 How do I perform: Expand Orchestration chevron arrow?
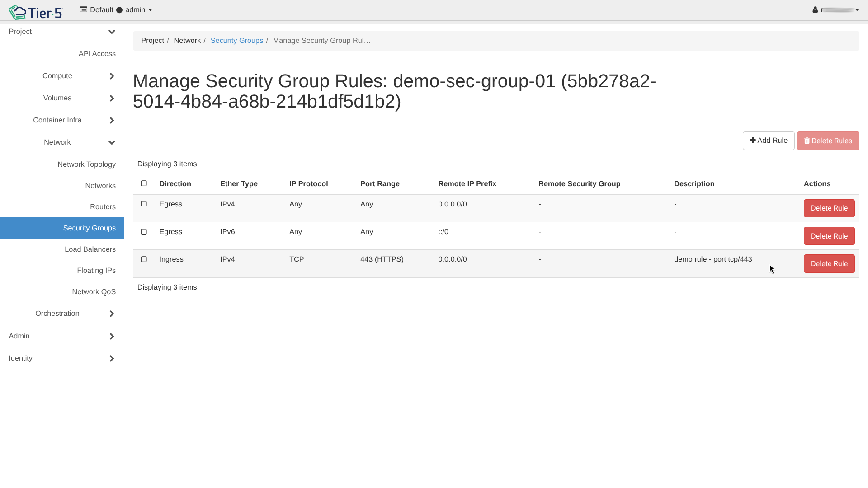[112, 314]
